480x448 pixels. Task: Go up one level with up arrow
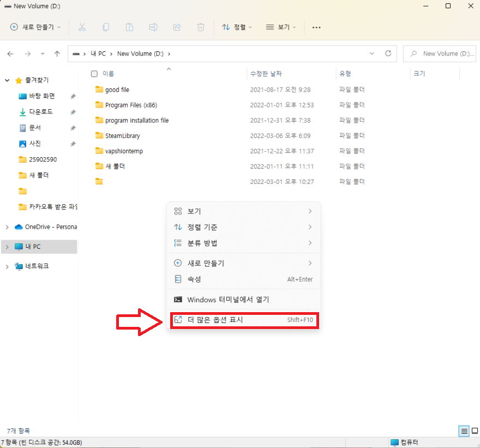(57, 54)
